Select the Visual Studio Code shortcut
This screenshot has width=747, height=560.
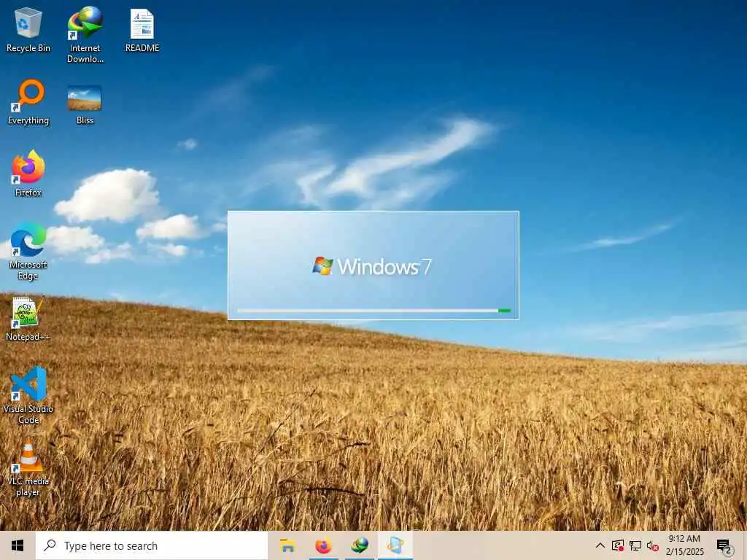point(28,395)
